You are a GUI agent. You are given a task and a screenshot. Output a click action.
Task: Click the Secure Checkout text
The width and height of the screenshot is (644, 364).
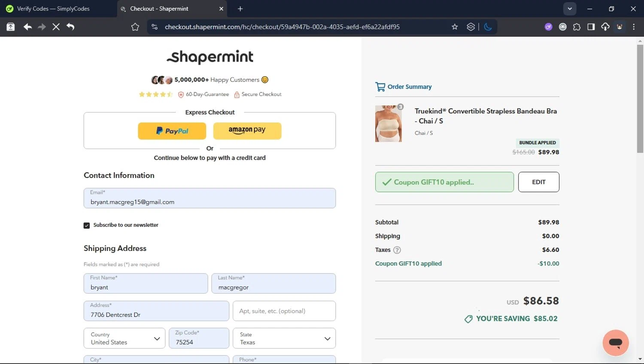pyautogui.click(x=261, y=94)
